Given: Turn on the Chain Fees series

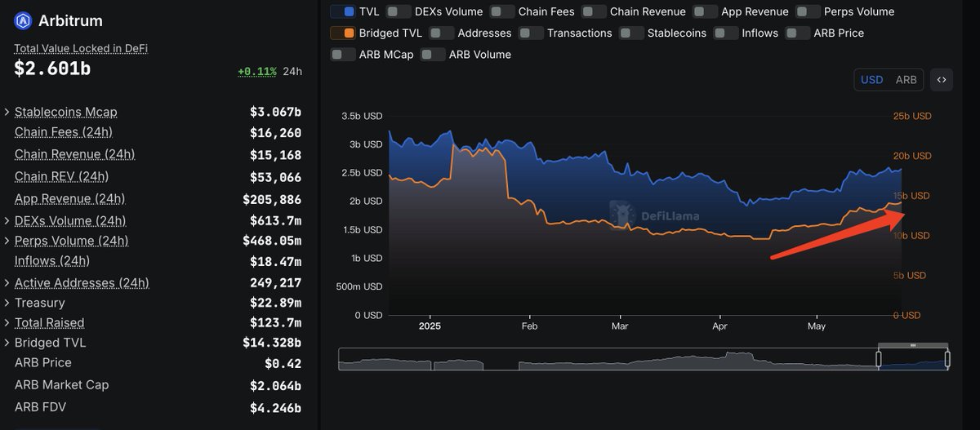Looking at the screenshot, I should click(x=501, y=11).
